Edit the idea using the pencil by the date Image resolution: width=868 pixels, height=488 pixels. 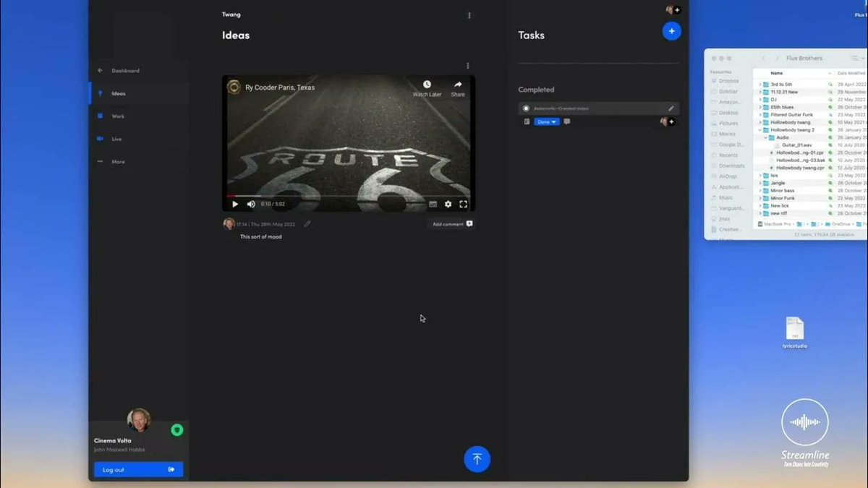click(307, 224)
